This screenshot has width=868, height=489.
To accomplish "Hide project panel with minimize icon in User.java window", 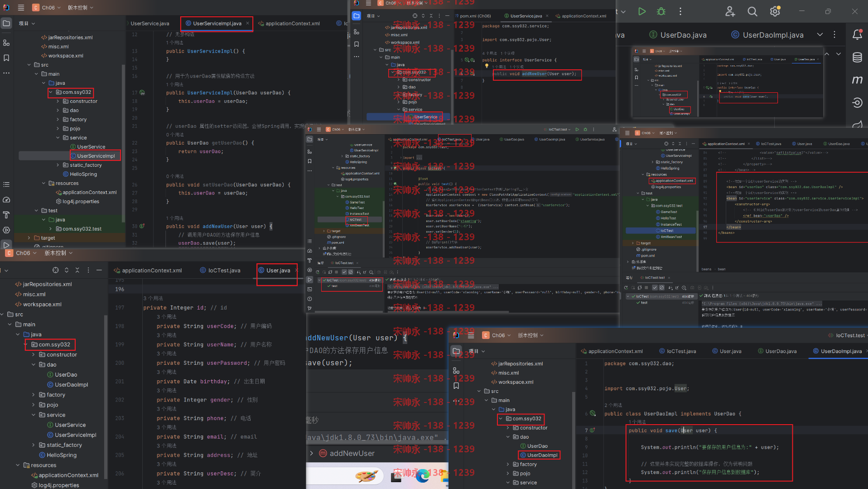I will (x=99, y=270).
